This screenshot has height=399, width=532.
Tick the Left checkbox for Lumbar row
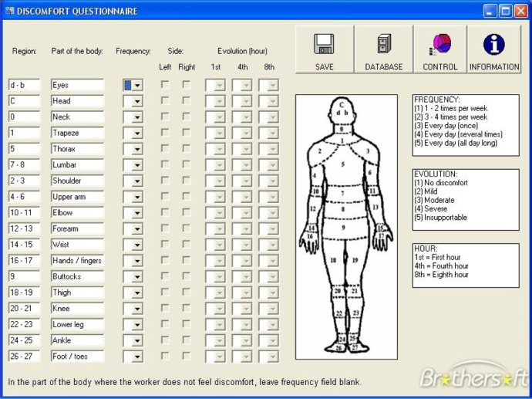165,165
